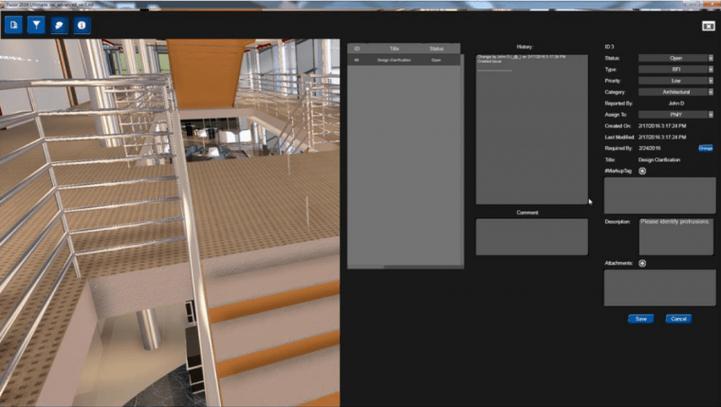Click in the Comment text box
This screenshot has height=407, width=721.
tap(532, 237)
